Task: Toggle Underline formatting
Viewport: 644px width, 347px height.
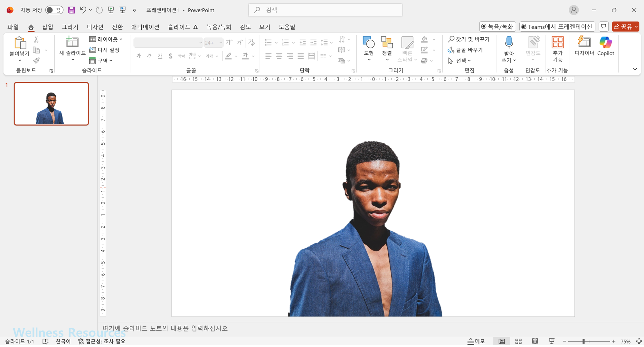Action: [x=160, y=56]
